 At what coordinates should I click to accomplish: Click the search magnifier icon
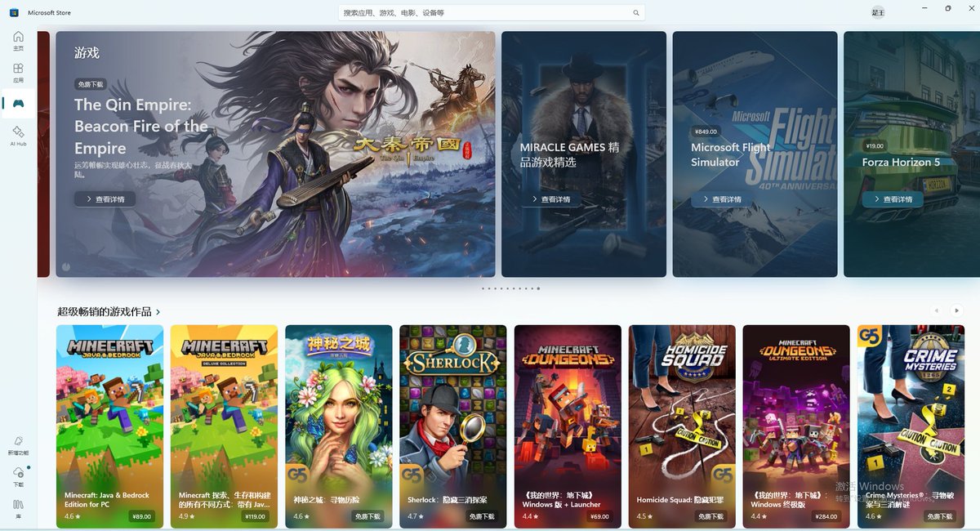click(x=636, y=12)
